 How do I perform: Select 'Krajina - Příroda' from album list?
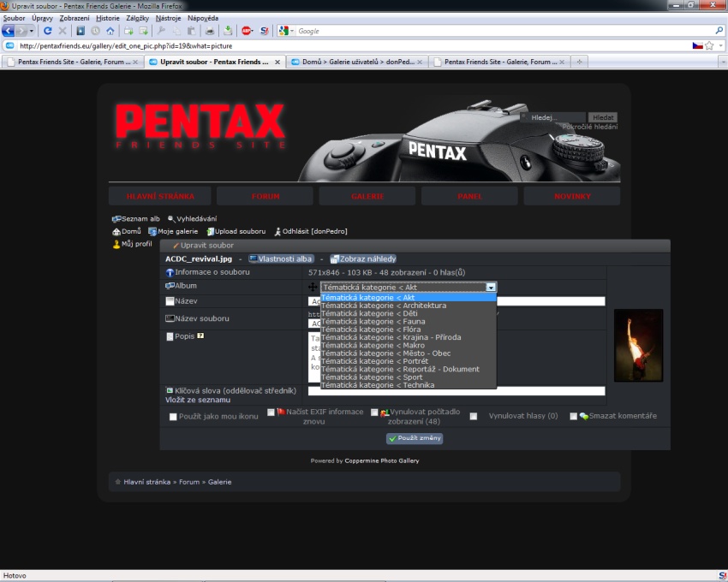[391, 337]
